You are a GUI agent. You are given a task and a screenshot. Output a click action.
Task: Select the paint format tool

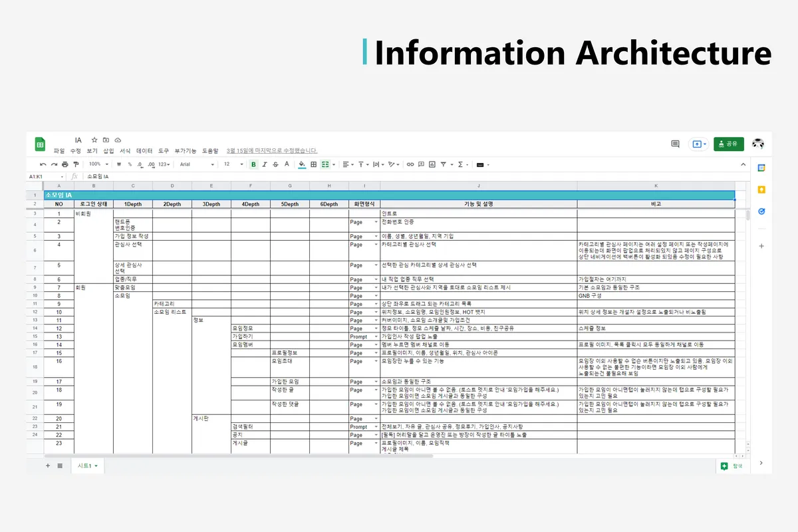coord(76,164)
